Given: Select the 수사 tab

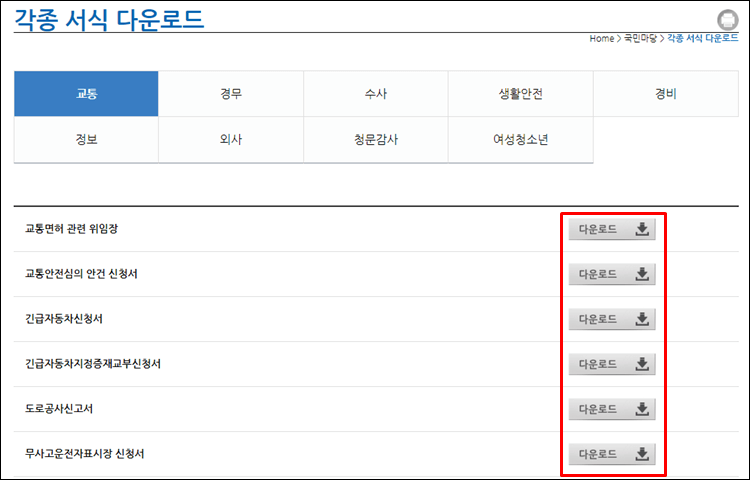Looking at the screenshot, I should point(376,94).
